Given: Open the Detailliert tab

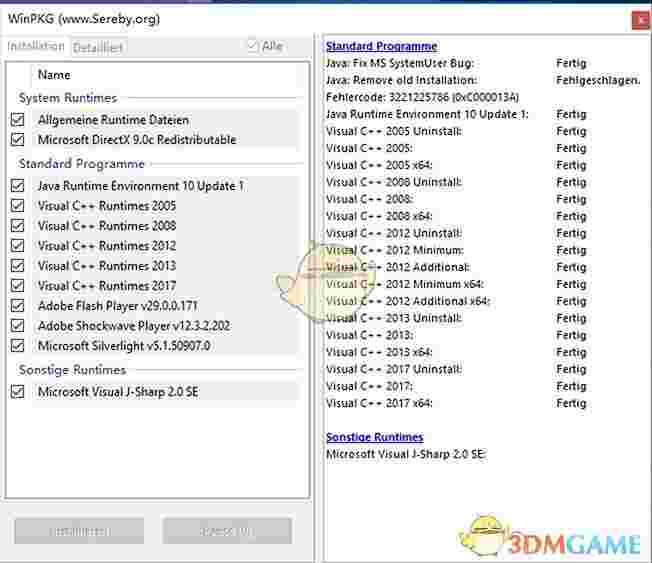Looking at the screenshot, I should (98, 48).
